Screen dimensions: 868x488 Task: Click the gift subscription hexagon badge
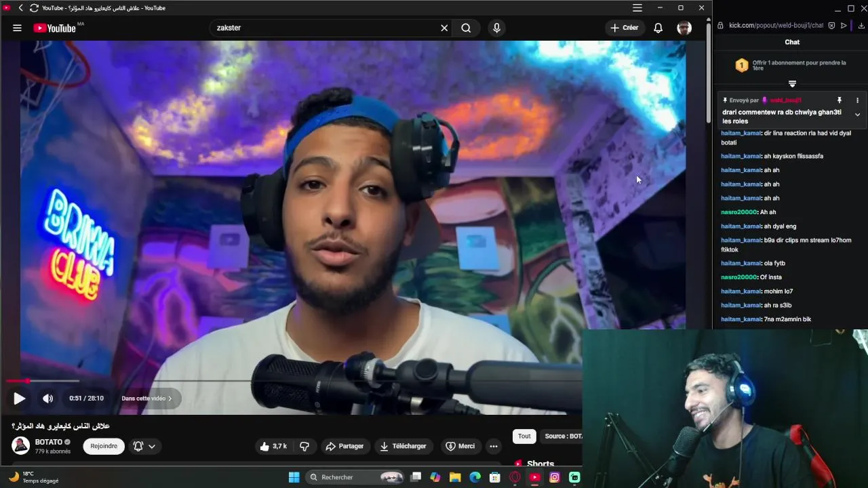[742, 66]
